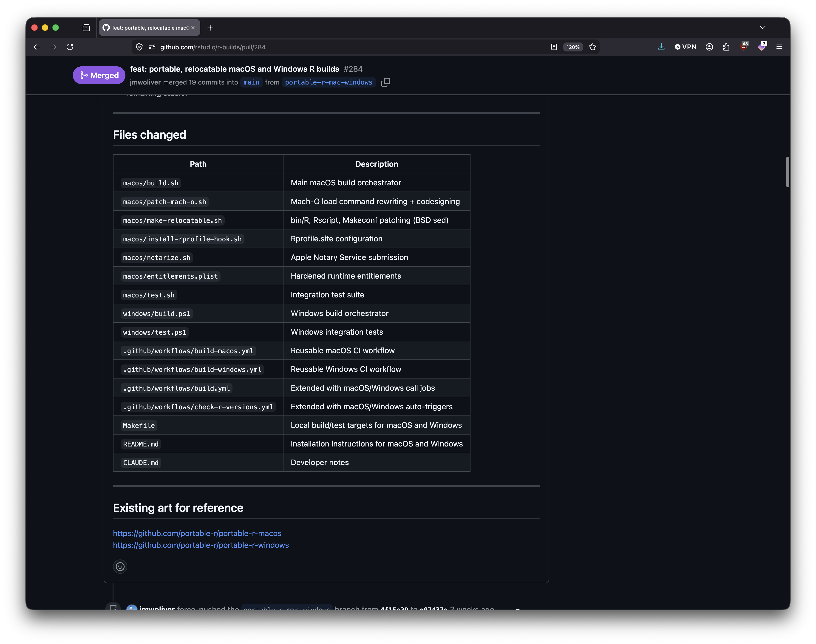Click the browser back arrow

37,47
